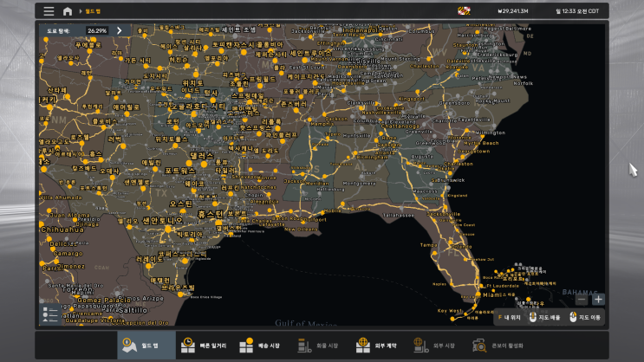Open the map legend list icon
Image resolution: width=644 pixels, height=362 pixels.
50,314
